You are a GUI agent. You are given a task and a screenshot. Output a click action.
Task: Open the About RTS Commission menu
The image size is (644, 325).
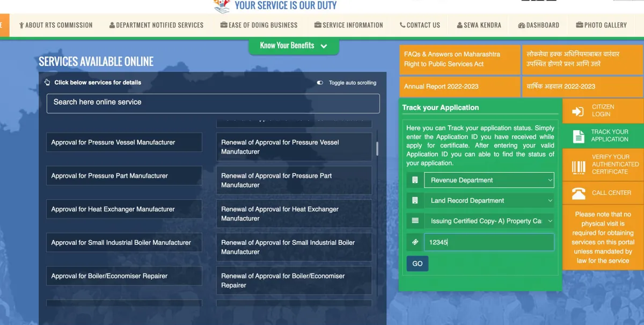[56, 25]
